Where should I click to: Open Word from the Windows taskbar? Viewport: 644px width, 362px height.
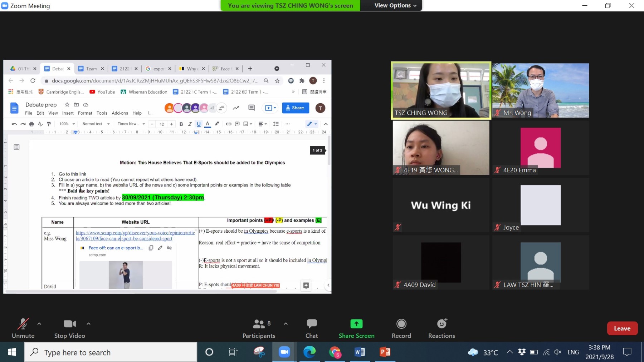[x=360, y=352]
